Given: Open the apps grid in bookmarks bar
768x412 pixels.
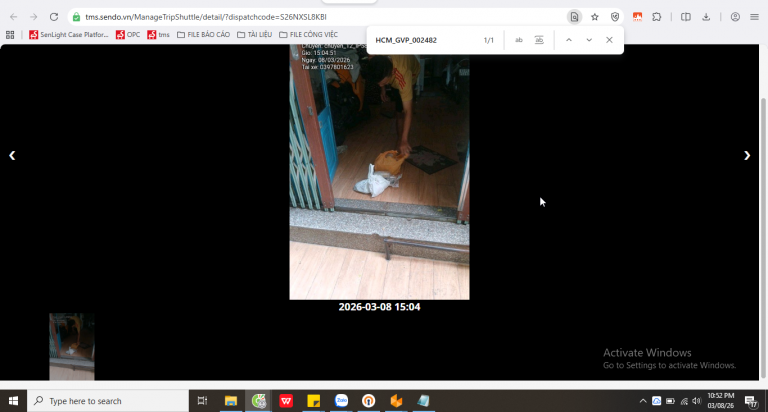Looking at the screenshot, I should tap(10, 35).
